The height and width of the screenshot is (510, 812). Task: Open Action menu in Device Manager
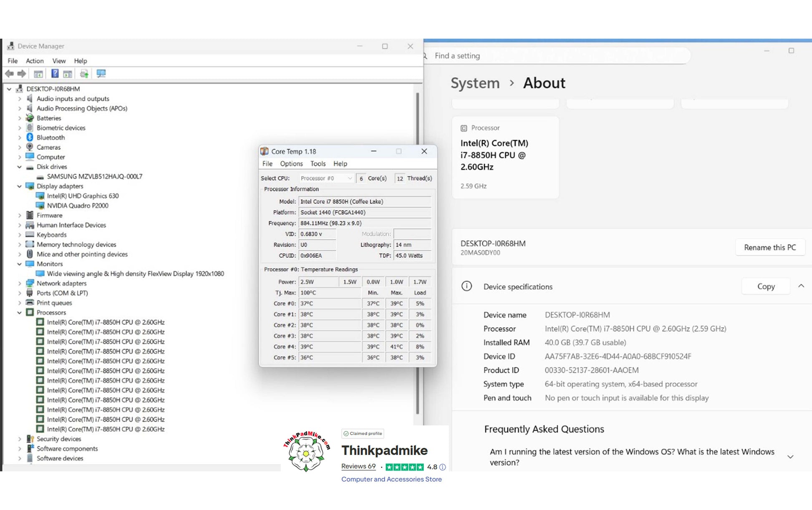(x=35, y=61)
